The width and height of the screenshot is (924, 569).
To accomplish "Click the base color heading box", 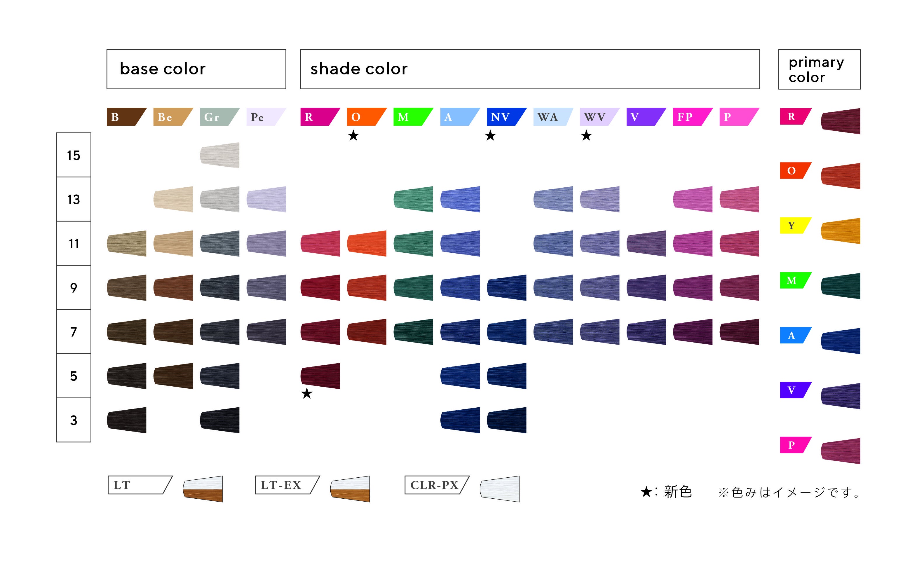I will point(196,69).
